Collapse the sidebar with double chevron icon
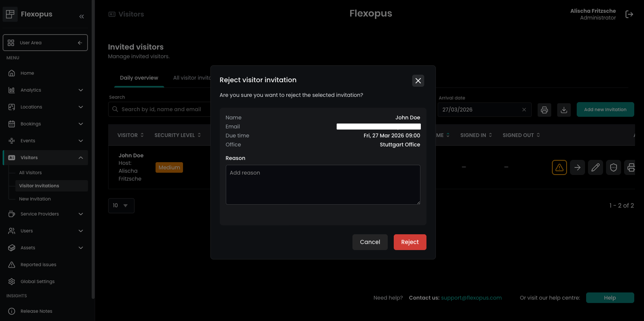The height and width of the screenshot is (321, 644). click(x=82, y=17)
